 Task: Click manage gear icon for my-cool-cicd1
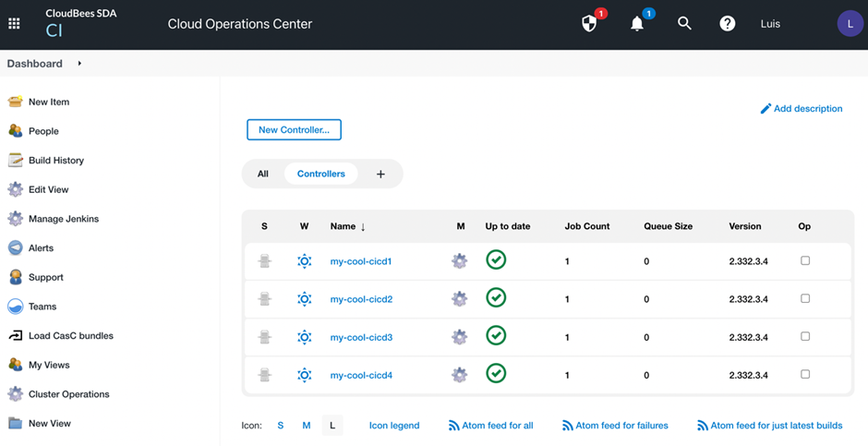coord(460,261)
